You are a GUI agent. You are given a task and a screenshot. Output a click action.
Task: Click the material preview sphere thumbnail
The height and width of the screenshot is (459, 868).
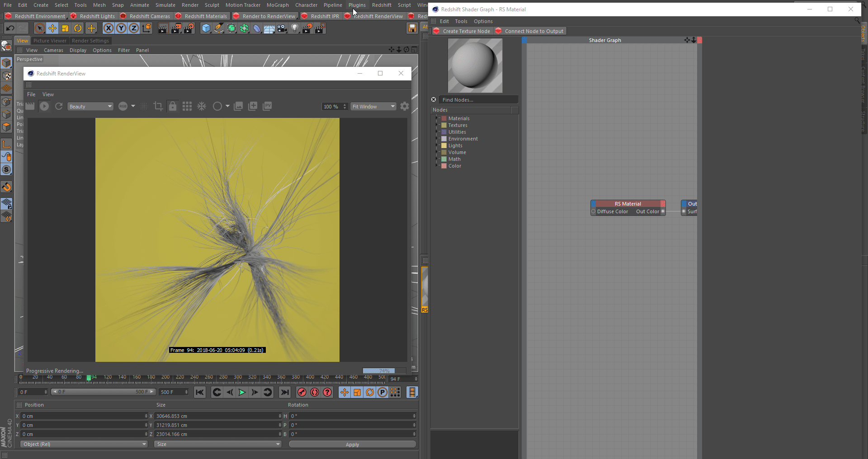(475, 66)
